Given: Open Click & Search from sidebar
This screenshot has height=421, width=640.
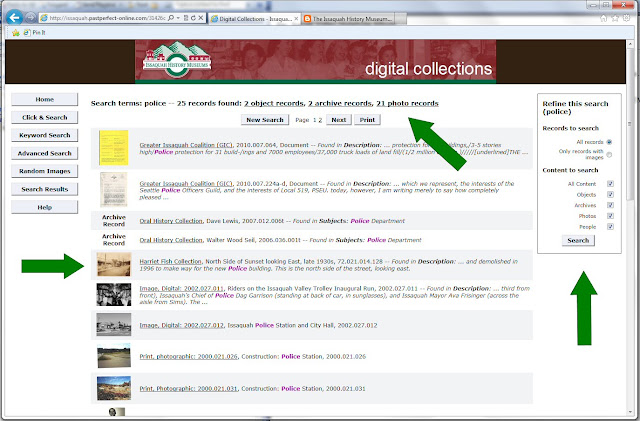Looking at the screenshot, I should (44, 117).
